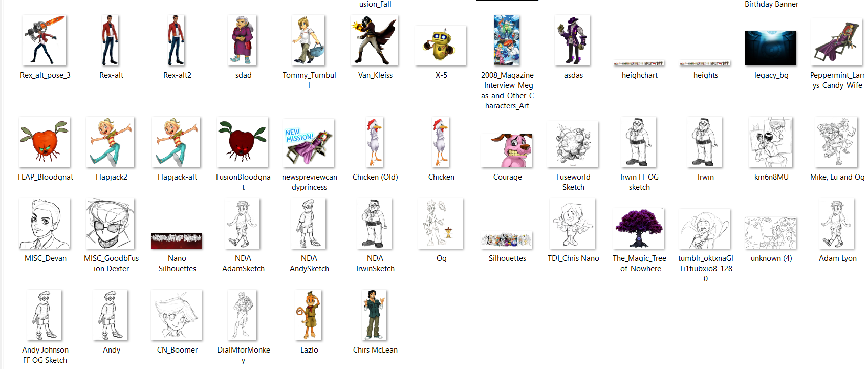The width and height of the screenshot is (868, 372).
Task: Select the CN_Boomer face sketch thumbnail
Action: coord(177,315)
